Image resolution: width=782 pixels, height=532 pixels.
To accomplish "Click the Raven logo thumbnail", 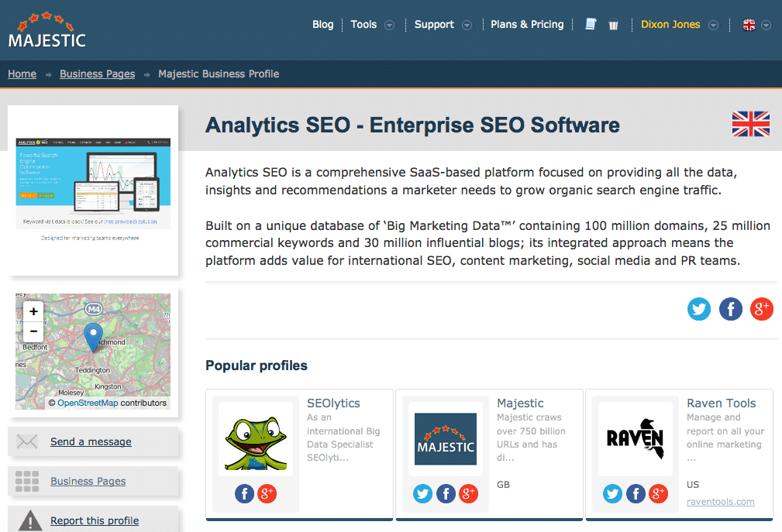I will tap(636, 439).
